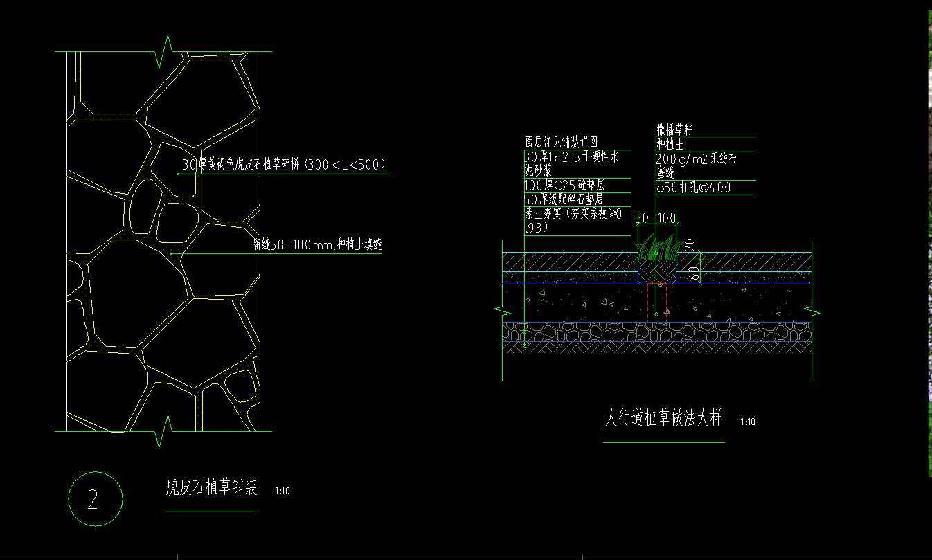Click the '虎皮石植草铺装' drawing title
The height and width of the screenshot is (560, 932).
click(211, 487)
